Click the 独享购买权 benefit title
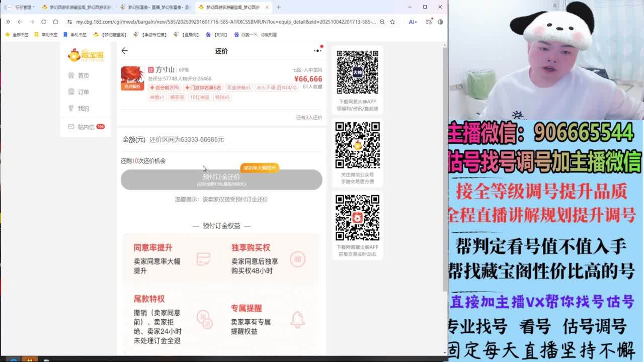Image resolution: width=644 pixels, height=362 pixels. pyautogui.click(x=251, y=247)
